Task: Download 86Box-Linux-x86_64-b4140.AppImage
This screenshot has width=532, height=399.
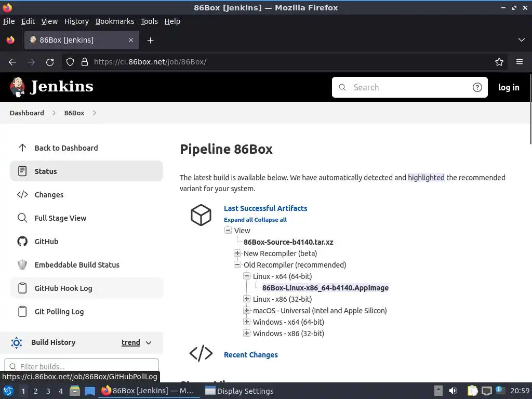Action: (x=325, y=288)
